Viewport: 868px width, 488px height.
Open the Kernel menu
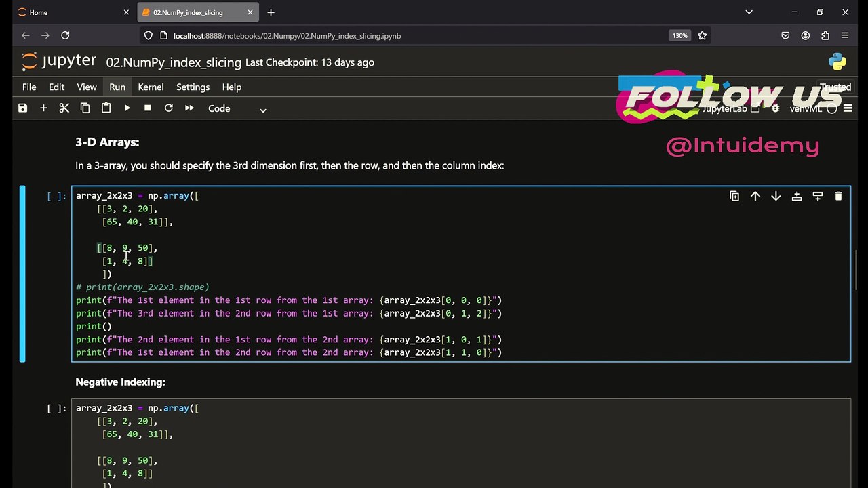[x=151, y=87]
